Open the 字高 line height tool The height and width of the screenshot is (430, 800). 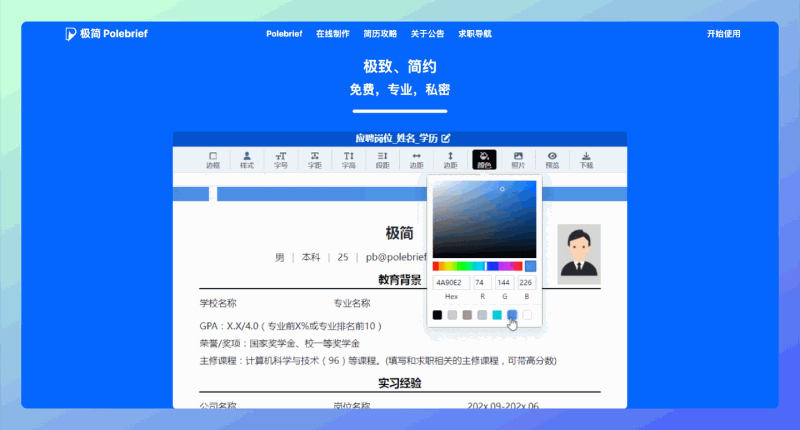coord(348,160)
